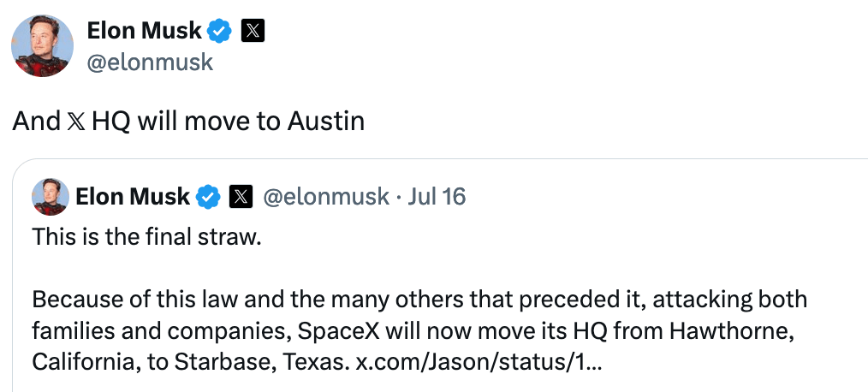Open Elon Musk's name in the quoted tweet

[132, 197]
